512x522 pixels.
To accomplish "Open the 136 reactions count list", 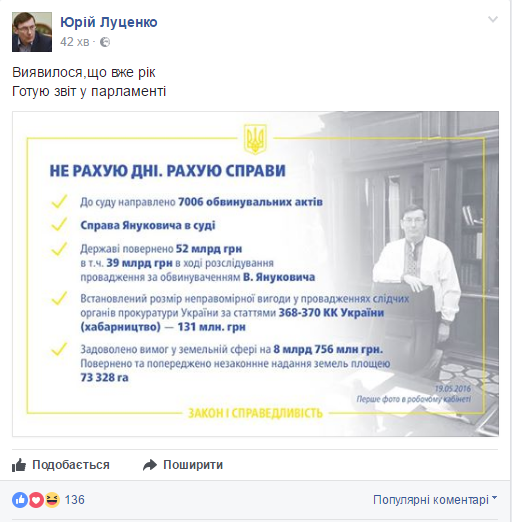I will tap(75, 500).
